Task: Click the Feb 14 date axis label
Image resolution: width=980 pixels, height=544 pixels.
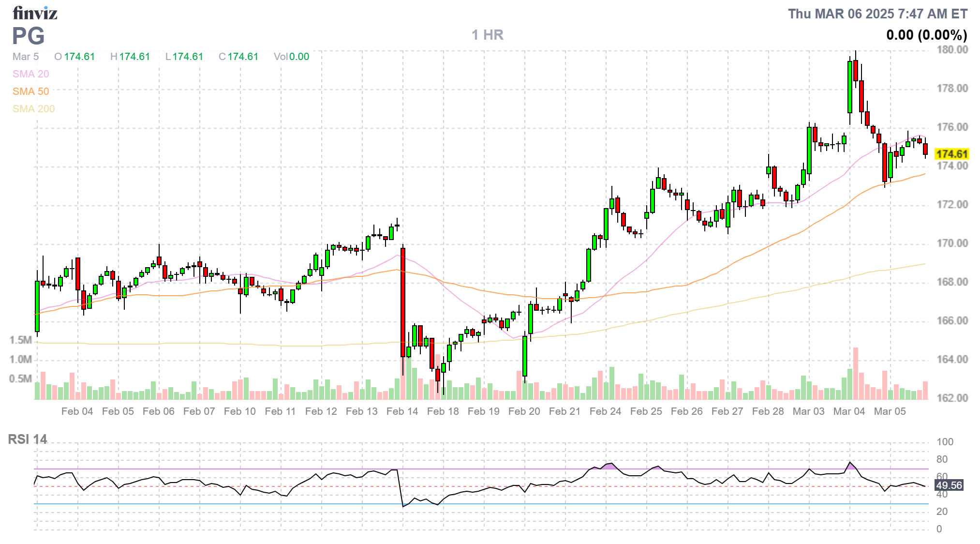Action: 402,411
